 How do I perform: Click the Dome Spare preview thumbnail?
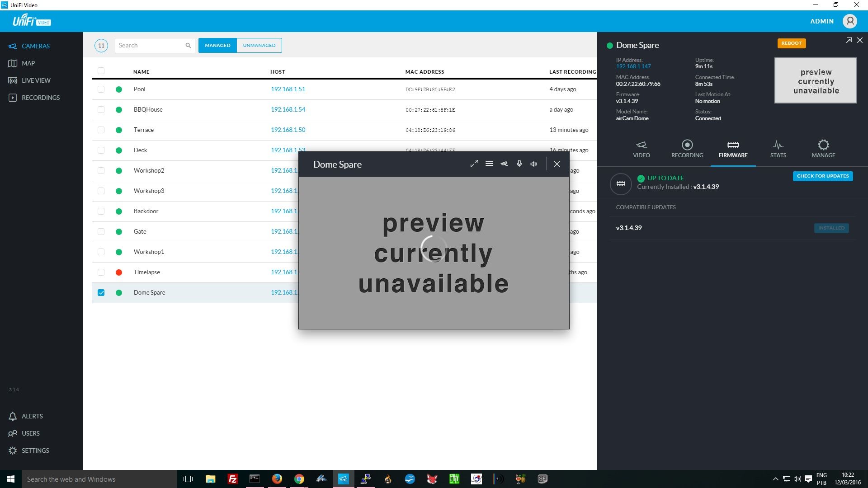tap(815, 80)
